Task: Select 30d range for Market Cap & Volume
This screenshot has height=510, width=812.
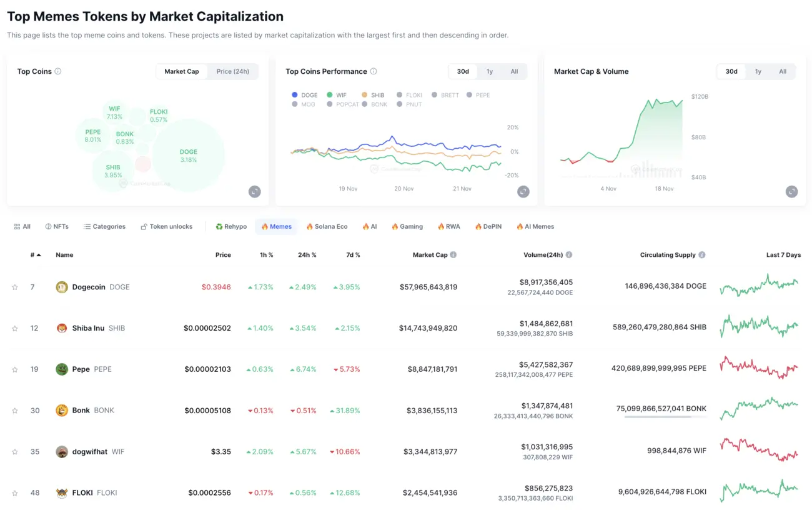Action: 731,71
